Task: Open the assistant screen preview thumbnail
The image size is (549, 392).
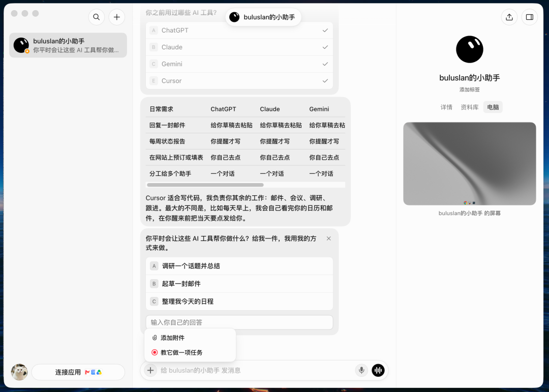Action: coord(470,164)
